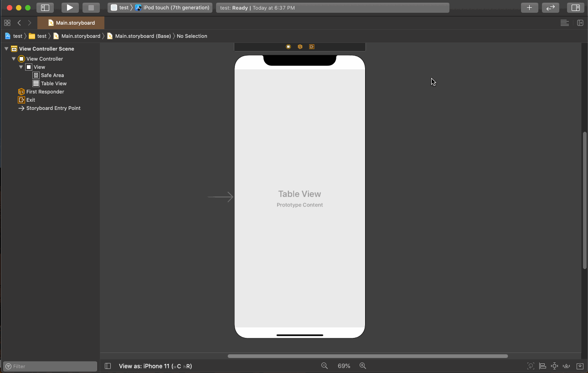Open Add New Constraints menu
Image resolution: width=588 pixels, height=373 pixels.
click(x=554, y=366)
